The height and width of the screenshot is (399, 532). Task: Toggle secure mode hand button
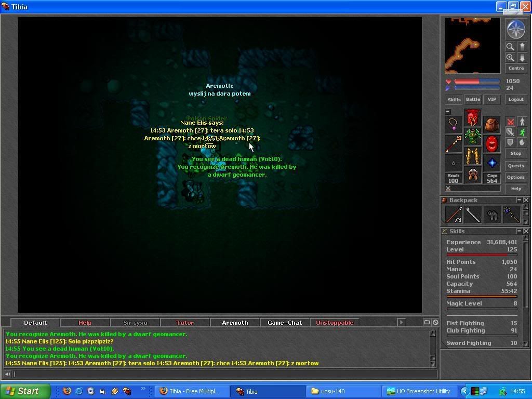tap(522, 142)
